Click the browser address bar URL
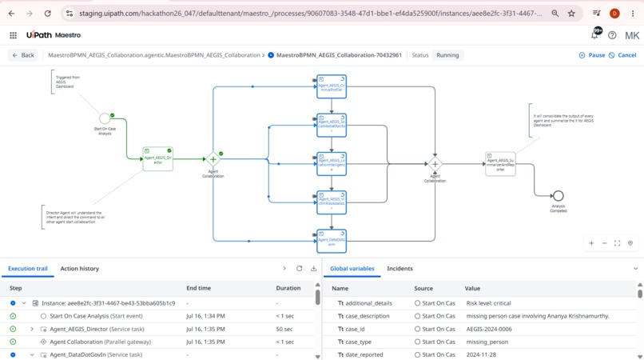Screen dimensions: 644x360 [311, 14]
